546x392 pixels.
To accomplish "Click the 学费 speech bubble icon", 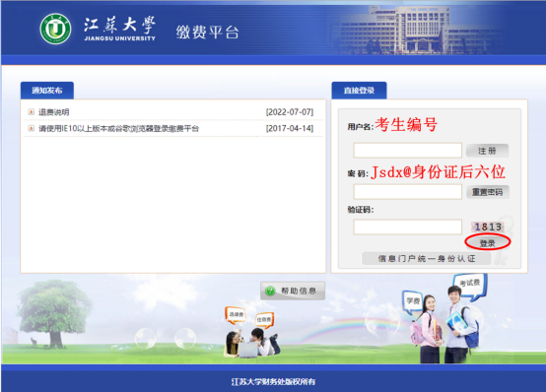I will (x=413, y=300).
